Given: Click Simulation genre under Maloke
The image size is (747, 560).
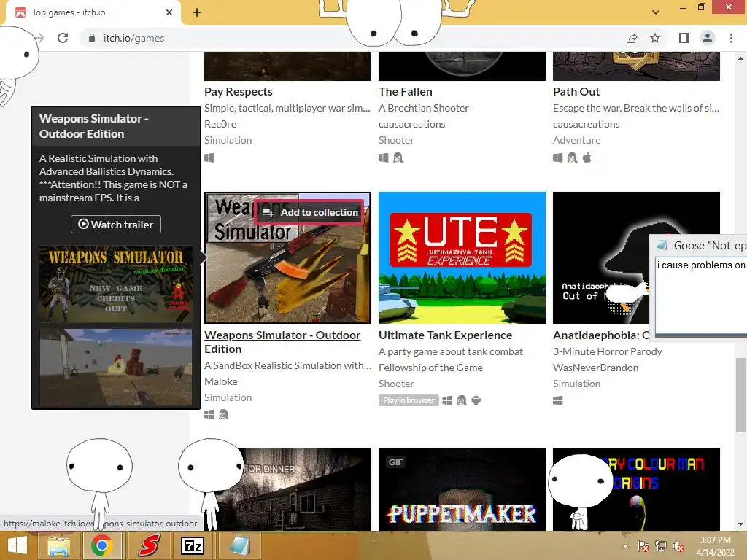Looking at the screenshot, I should click(228, 397).
